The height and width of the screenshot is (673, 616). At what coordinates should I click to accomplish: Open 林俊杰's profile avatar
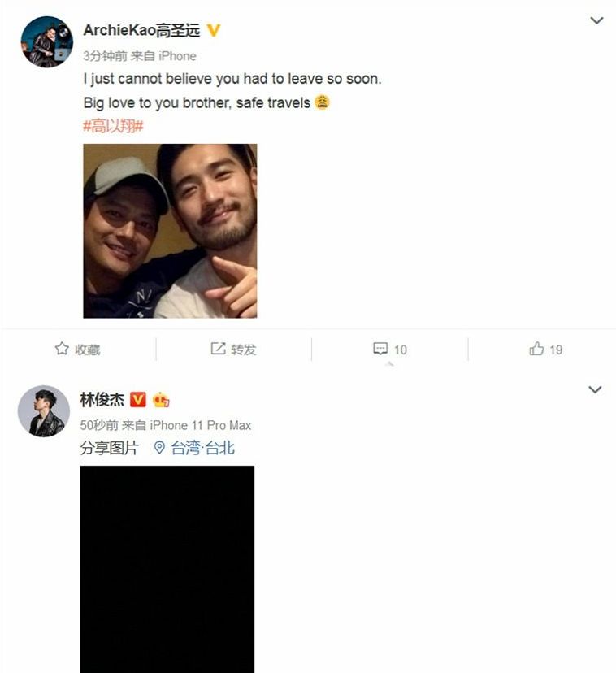(x=44, y=411)
